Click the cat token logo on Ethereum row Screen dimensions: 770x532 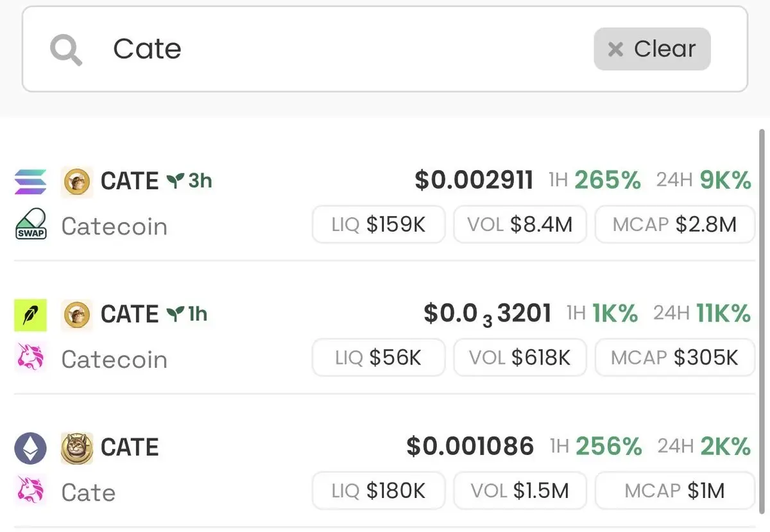click(x=77, y=448)
